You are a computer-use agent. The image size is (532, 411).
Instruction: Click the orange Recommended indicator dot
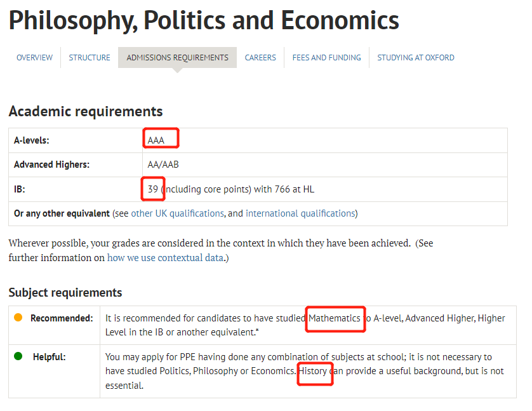[18, 318]
